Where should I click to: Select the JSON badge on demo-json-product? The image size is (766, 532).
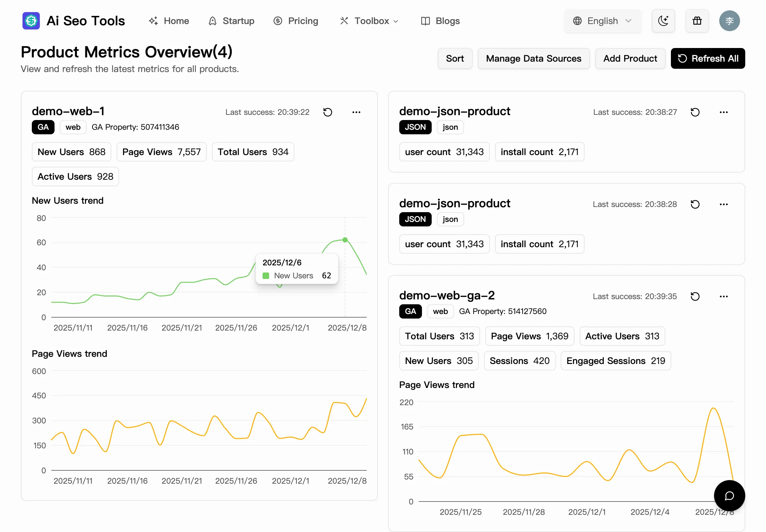[x=415, y=127]
